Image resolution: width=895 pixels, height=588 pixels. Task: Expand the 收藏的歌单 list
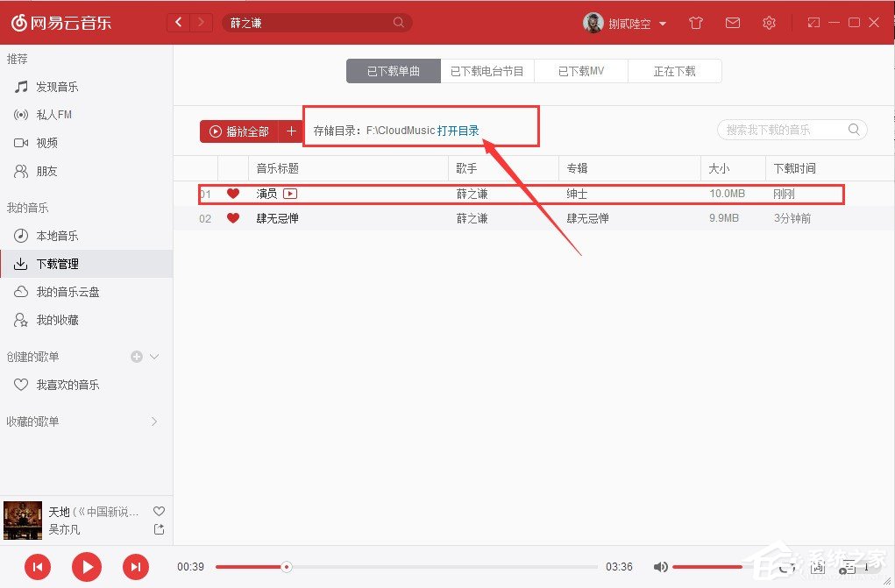pyautogui.click(x=153, y=422)
